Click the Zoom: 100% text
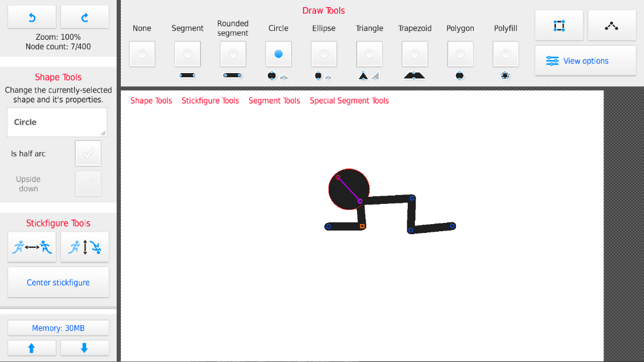Viewport: 644px width, 362px height. tap(58, 37)
